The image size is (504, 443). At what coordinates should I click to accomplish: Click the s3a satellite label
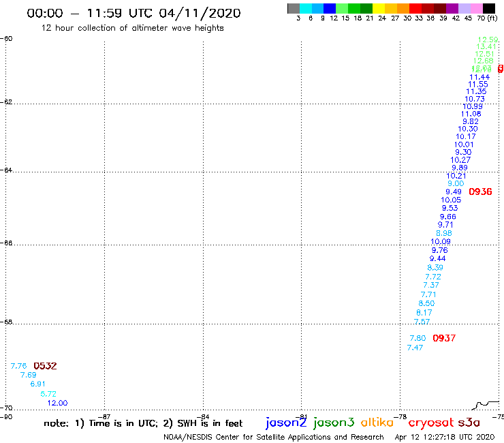[469, 423]
